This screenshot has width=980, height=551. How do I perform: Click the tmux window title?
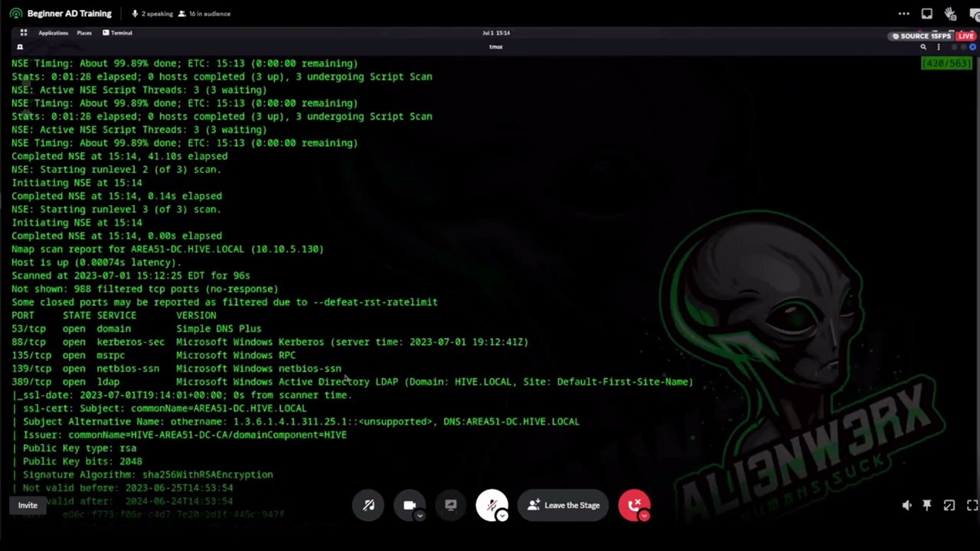(x=496, y=47)
